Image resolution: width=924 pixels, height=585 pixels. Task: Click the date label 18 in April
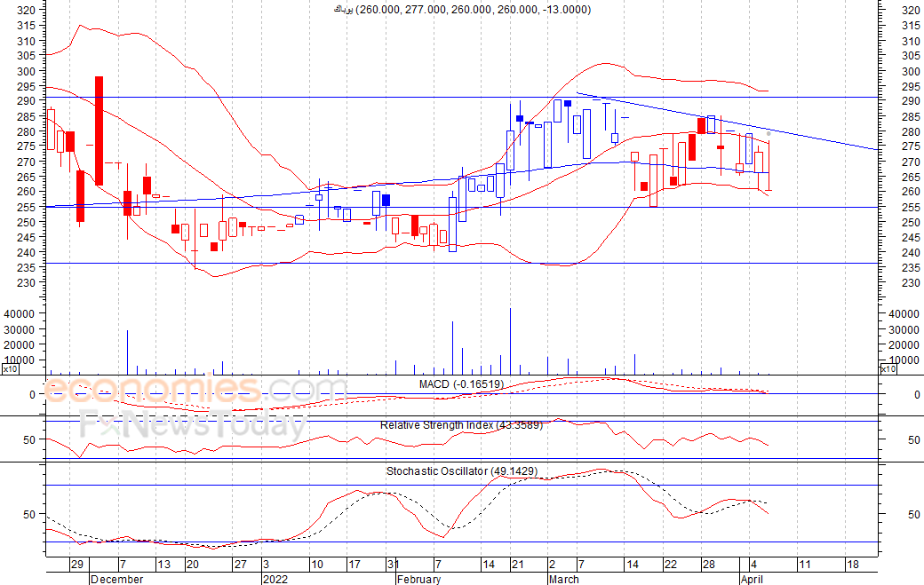click(x=853, y=565)
